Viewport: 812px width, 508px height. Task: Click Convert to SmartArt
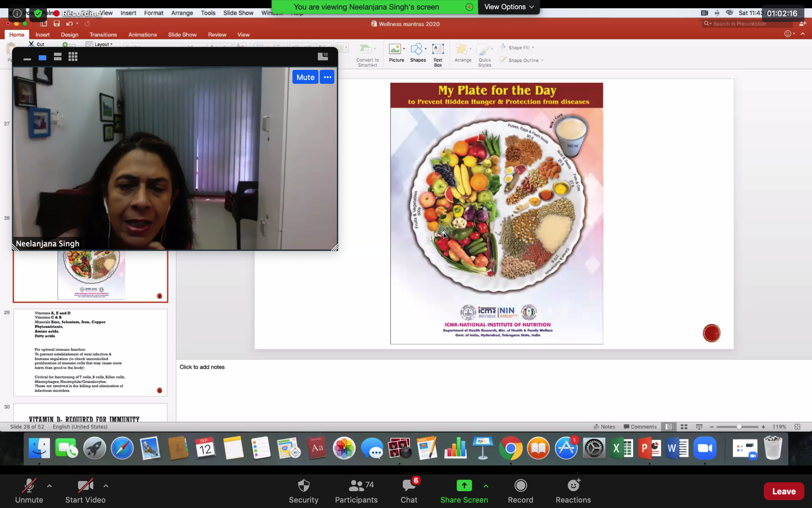(x=367, y=55)
